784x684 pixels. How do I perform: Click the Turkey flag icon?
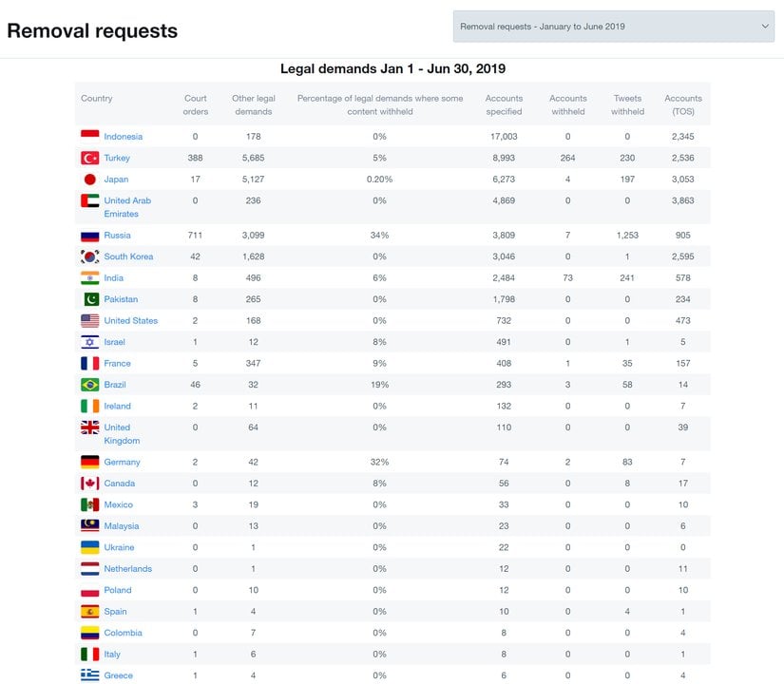click(x=90, y=158)
